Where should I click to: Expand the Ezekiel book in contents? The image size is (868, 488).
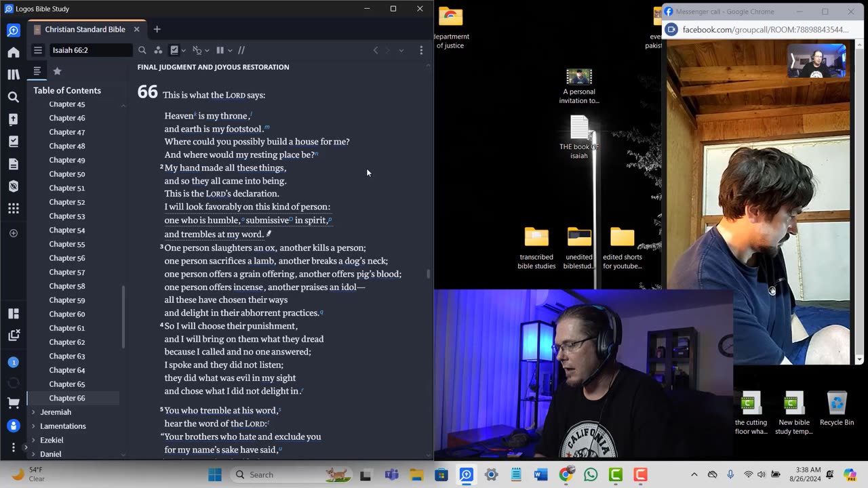[x=34, y=440]
